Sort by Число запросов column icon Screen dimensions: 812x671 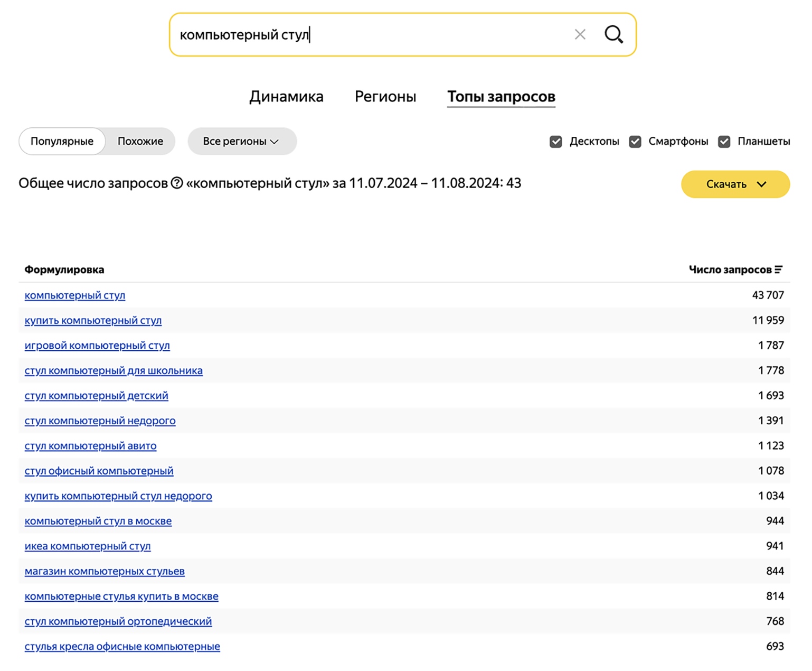point(778,270)
